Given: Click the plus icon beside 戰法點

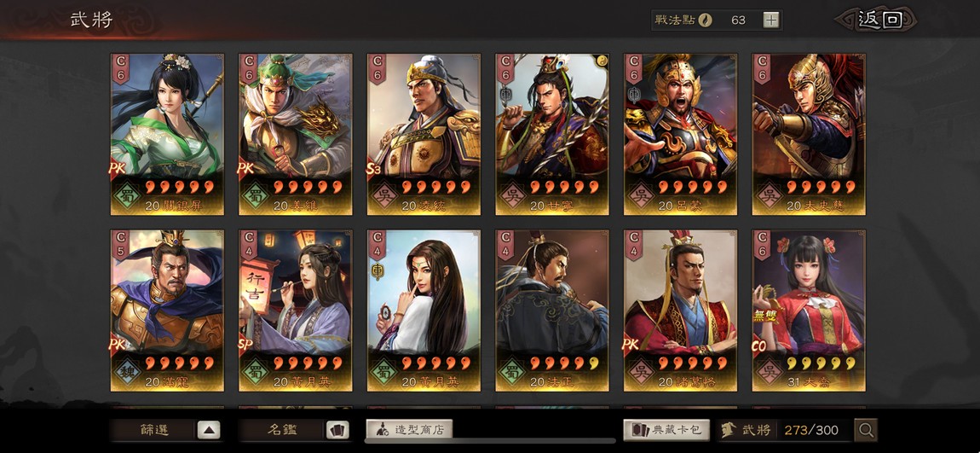Looking at the screenshot, I should click(771, 20).
